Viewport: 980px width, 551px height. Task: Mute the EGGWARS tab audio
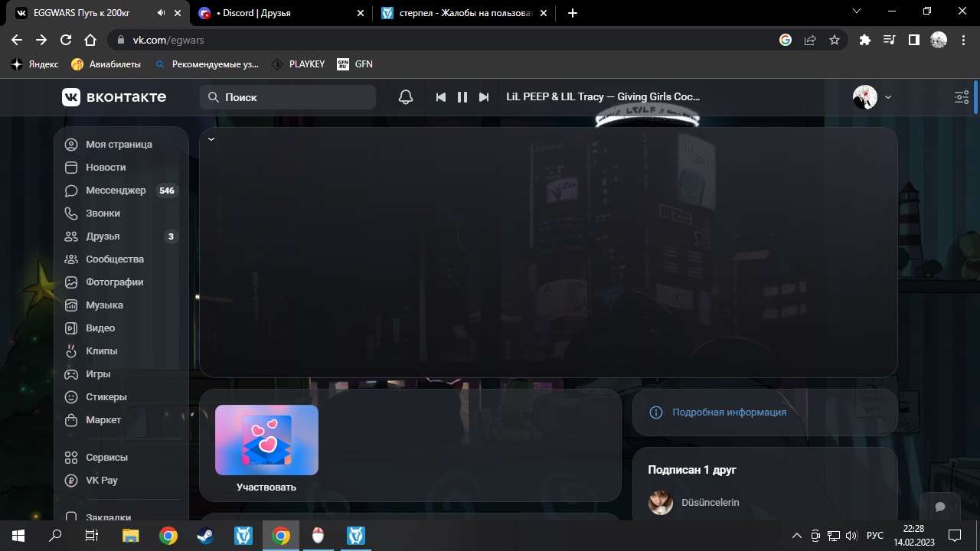pyautogui.click(x=161, y=13)
